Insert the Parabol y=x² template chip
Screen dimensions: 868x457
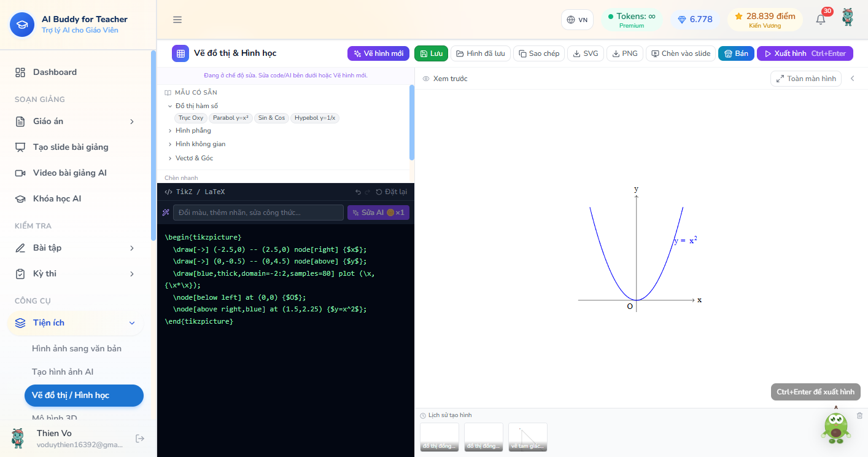coord(231,118)
